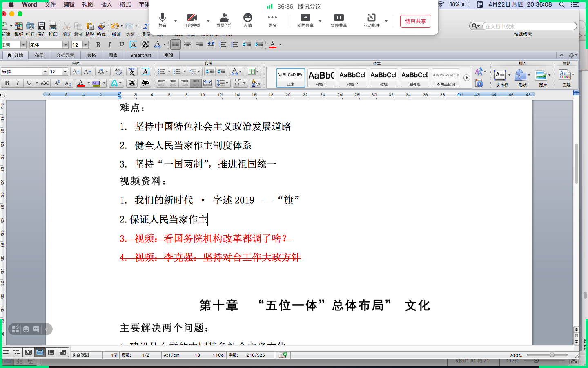Click the spelling check book icon in status bar
This screenshot has width=588, height=368.
[283, 355]
